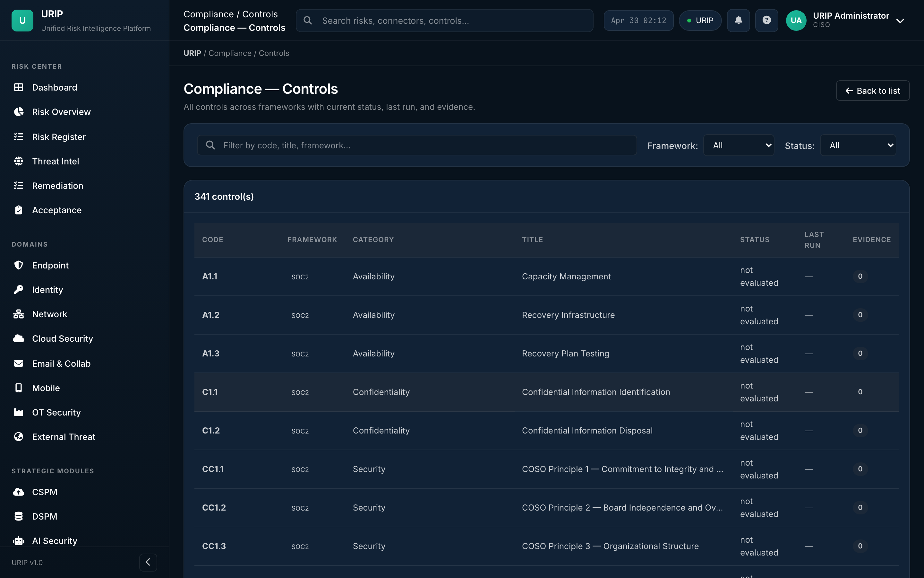Collapse the sidebar with the chevron button
Image resolution: width=924 pixels, height=578 pixels.
tap(148, 562)
